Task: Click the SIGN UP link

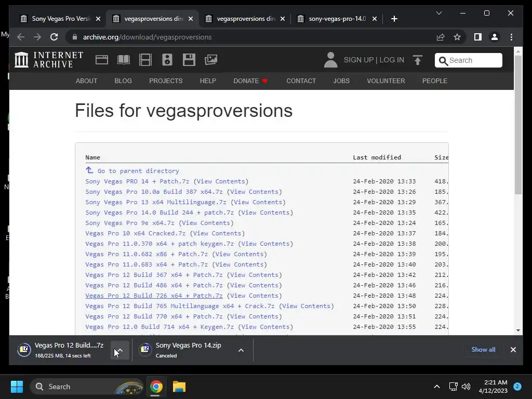Action: [358, 60]
